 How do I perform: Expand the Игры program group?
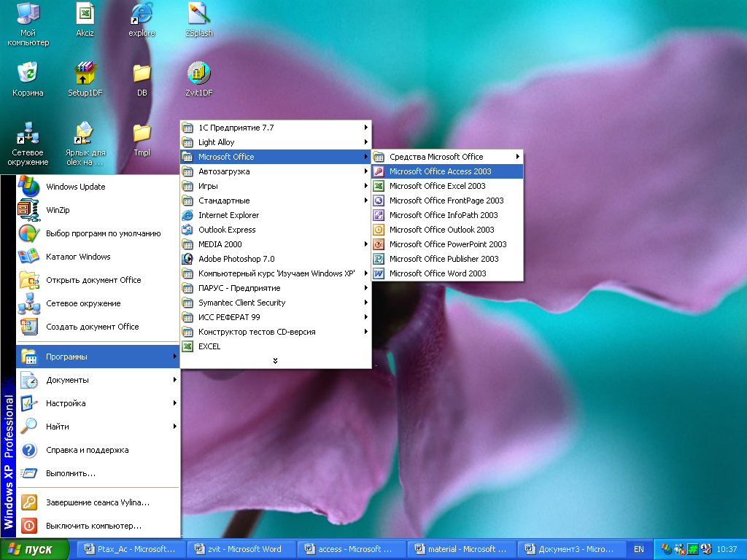tap(275, 186)
